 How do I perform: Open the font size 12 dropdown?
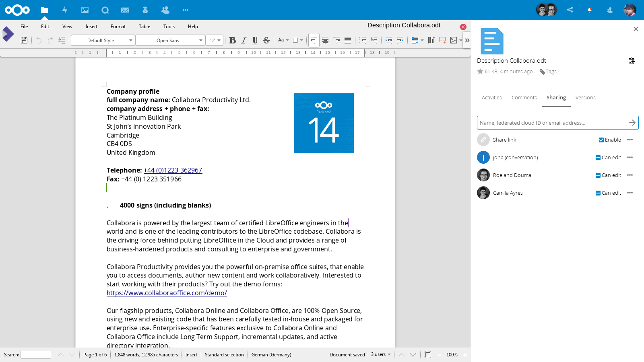pyautogui.click(x=214, y=40)
